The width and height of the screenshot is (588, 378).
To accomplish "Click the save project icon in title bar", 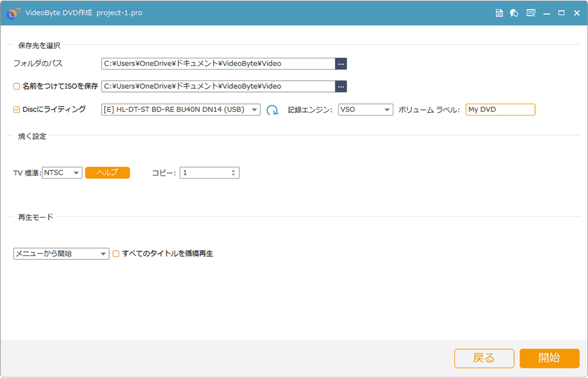I will coord(499,13).
